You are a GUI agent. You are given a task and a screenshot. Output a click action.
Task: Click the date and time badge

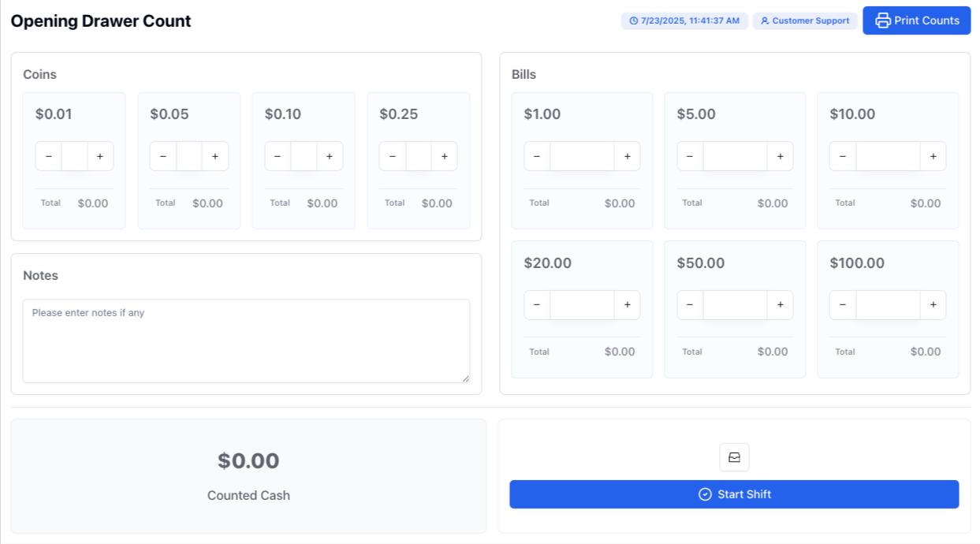coord(684,21)
